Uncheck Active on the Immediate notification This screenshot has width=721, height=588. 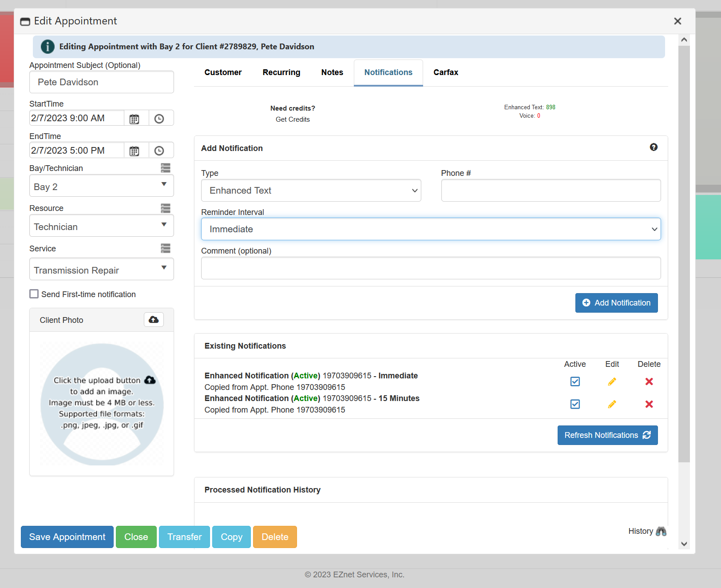[x=575, y=381]
